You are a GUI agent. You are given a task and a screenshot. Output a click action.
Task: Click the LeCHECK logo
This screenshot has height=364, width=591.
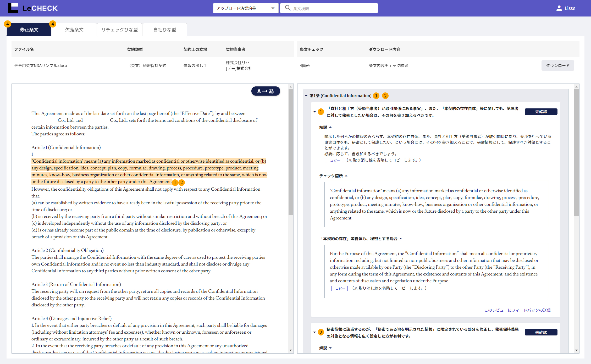[33, 8]
